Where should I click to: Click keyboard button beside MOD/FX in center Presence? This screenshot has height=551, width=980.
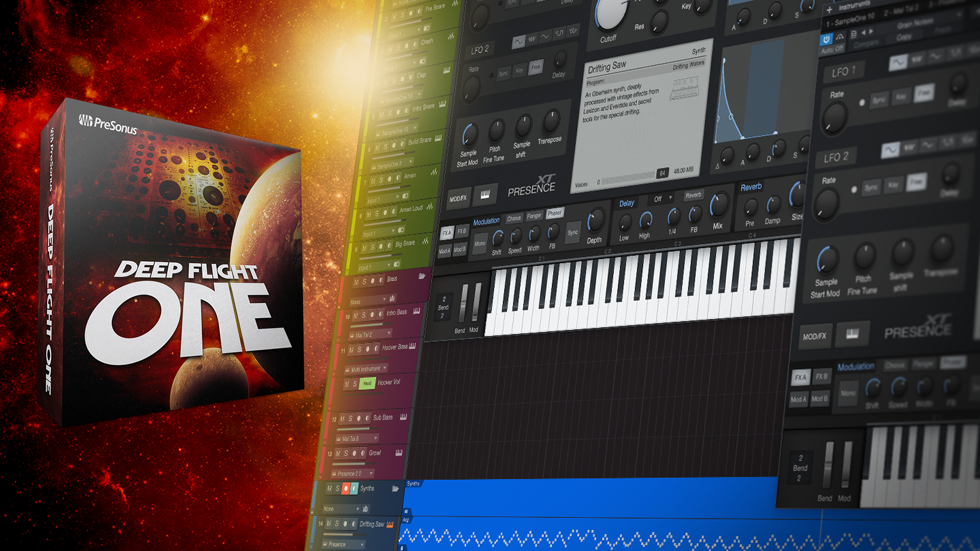(485, 194)
